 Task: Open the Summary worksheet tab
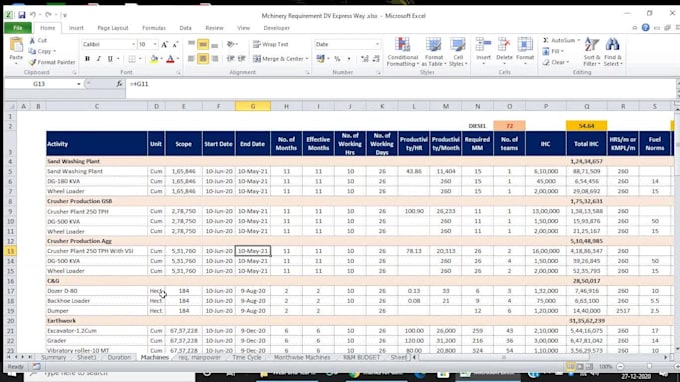point(54,358)
